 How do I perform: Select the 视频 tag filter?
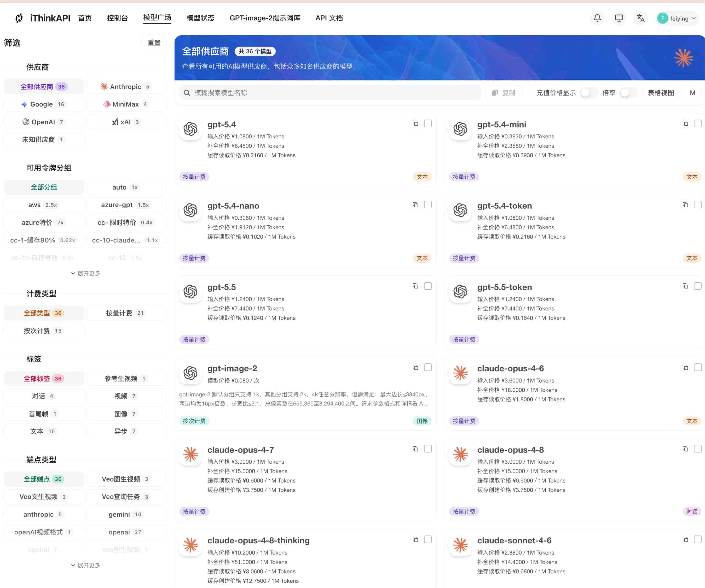click(126, 396)
